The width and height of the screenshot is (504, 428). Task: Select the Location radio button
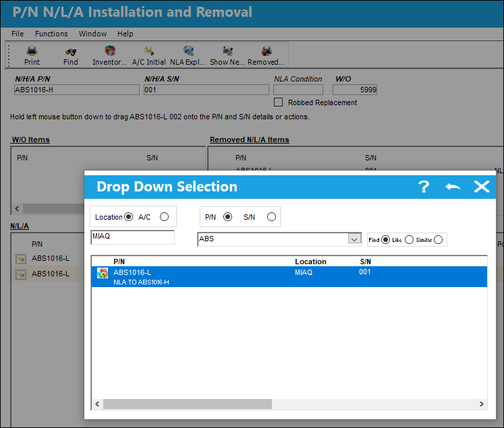pos(129,217)
